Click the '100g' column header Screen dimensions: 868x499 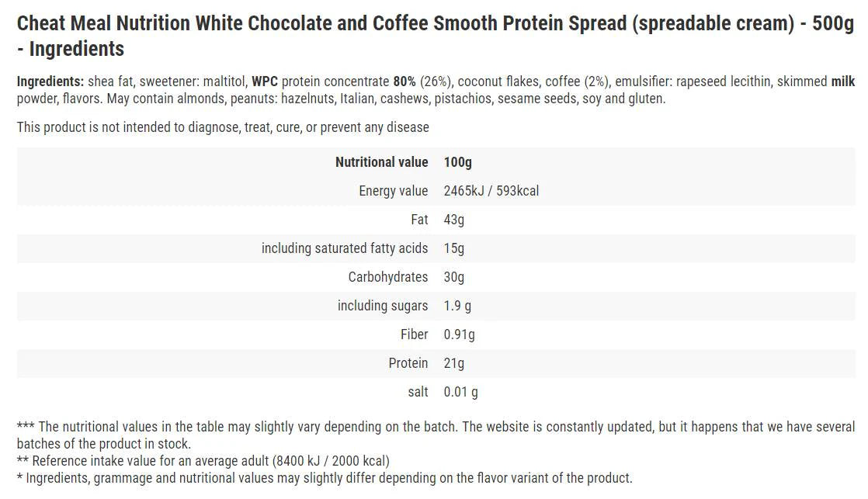[458, 162]
